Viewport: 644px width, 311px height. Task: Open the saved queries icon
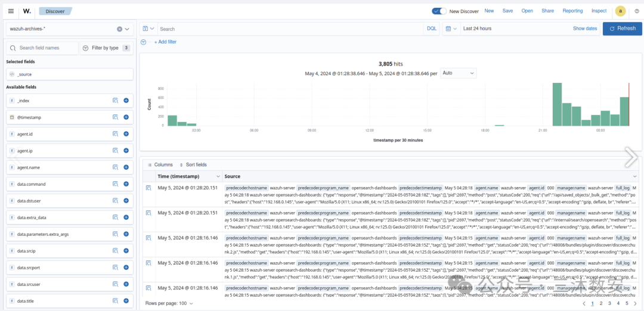point(148,29)
